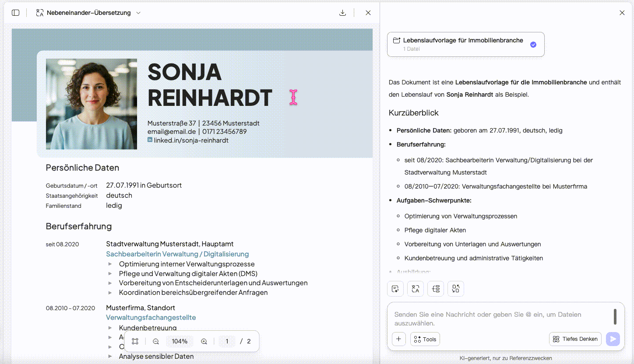
Task: Click Koordination bereichsübergreifender Anfragen bullet
Action: tap(193, 293)
